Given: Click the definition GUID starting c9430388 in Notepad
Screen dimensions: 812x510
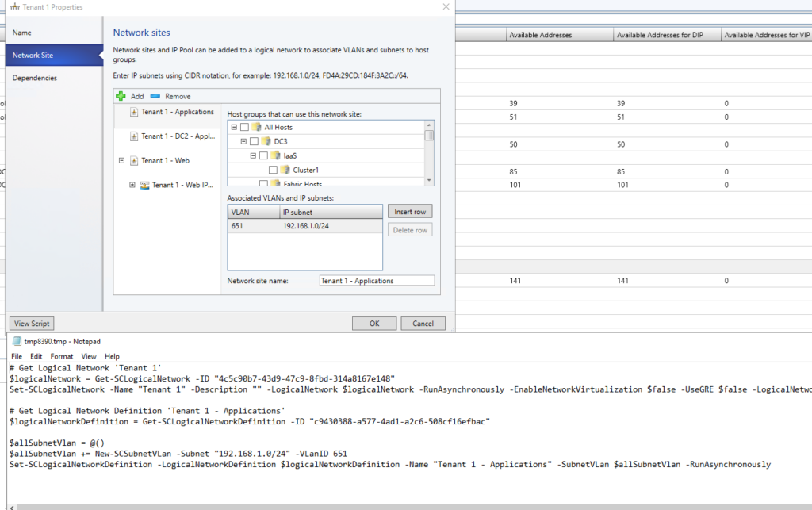Looking at the screenshot, I should [x=400, y=421].
